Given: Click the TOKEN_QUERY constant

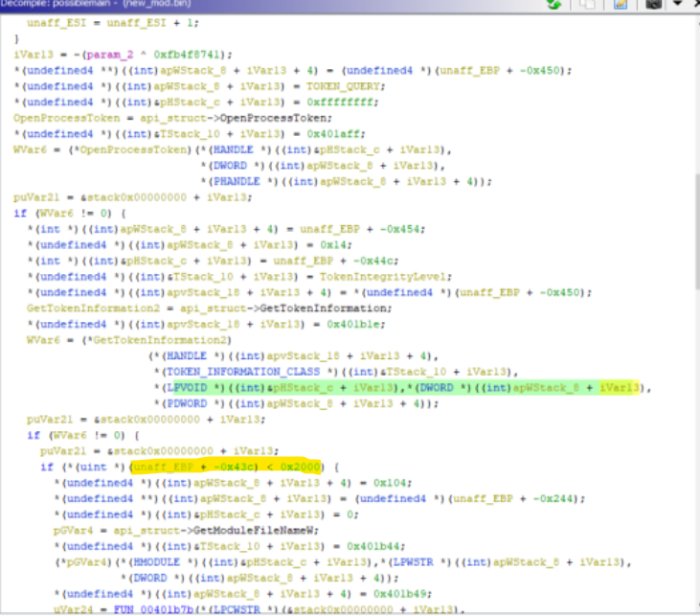Looking at the screenshot, I should (343, 86).
